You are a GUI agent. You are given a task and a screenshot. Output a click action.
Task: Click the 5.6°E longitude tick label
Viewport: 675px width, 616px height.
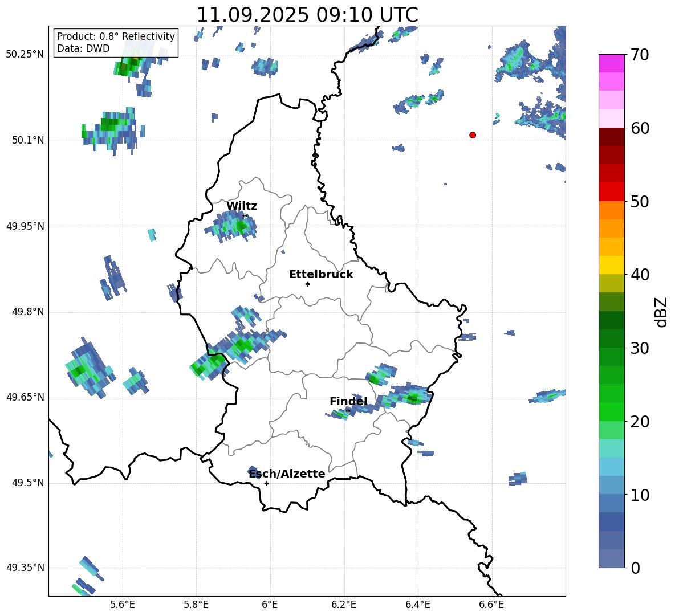click(123, 604)
